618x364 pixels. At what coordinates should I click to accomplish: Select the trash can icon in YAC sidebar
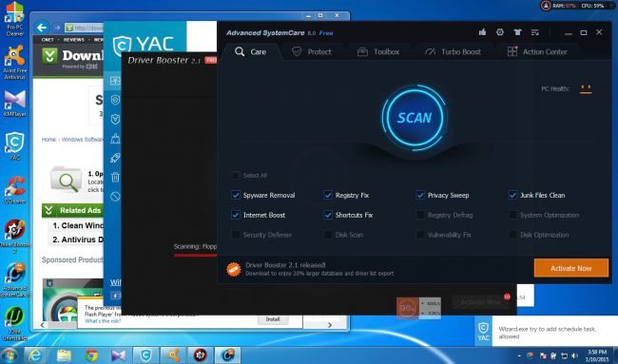(x=115, y=177)
